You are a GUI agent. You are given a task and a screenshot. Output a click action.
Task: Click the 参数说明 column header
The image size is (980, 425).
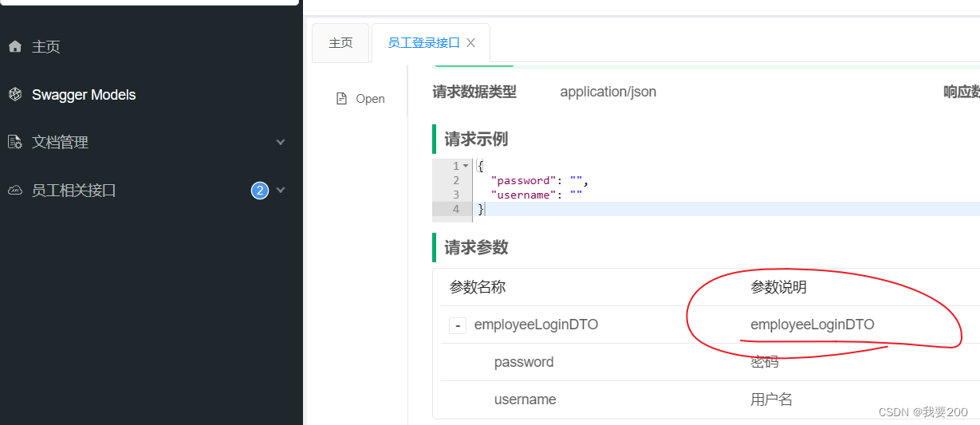pos(779,287)
